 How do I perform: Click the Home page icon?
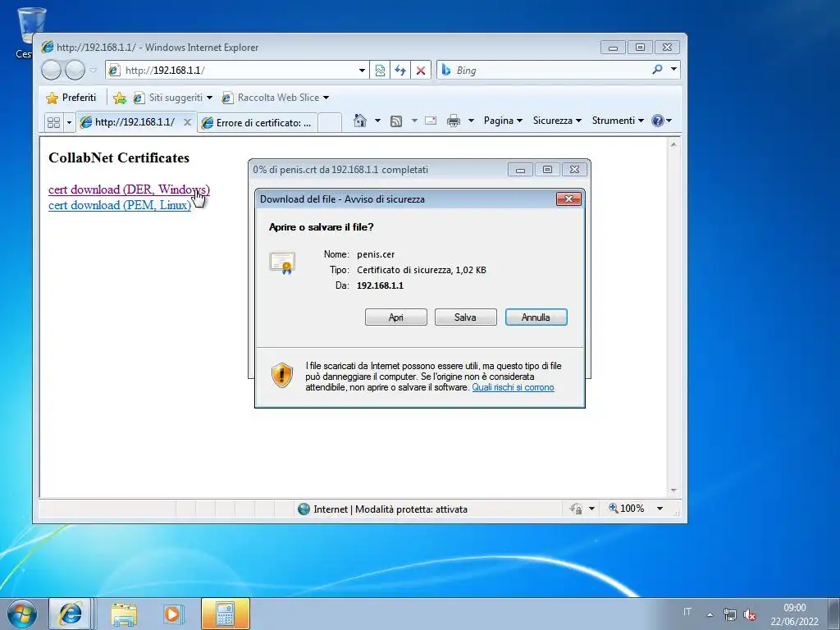tap(360, 121)
